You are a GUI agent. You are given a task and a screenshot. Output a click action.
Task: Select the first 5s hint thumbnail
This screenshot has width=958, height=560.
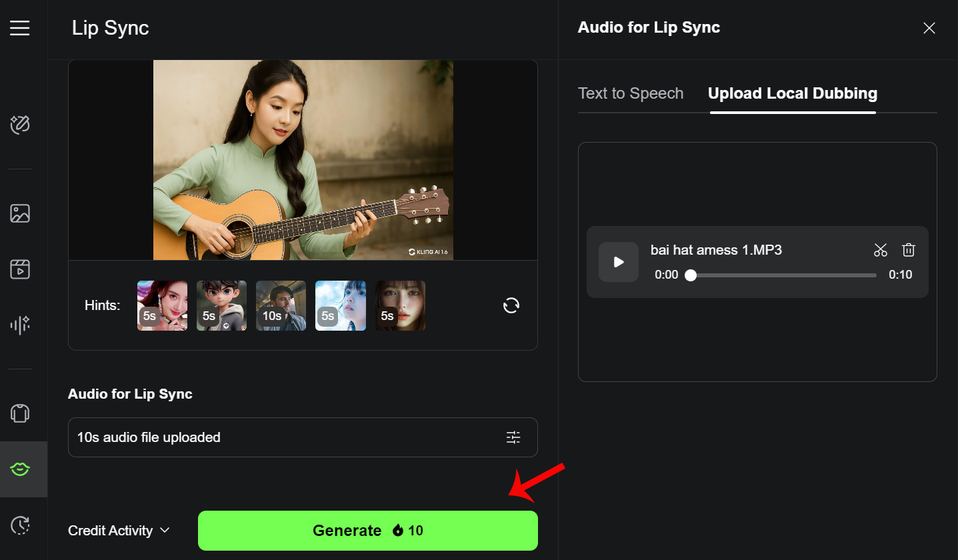[x=162, y=305]
